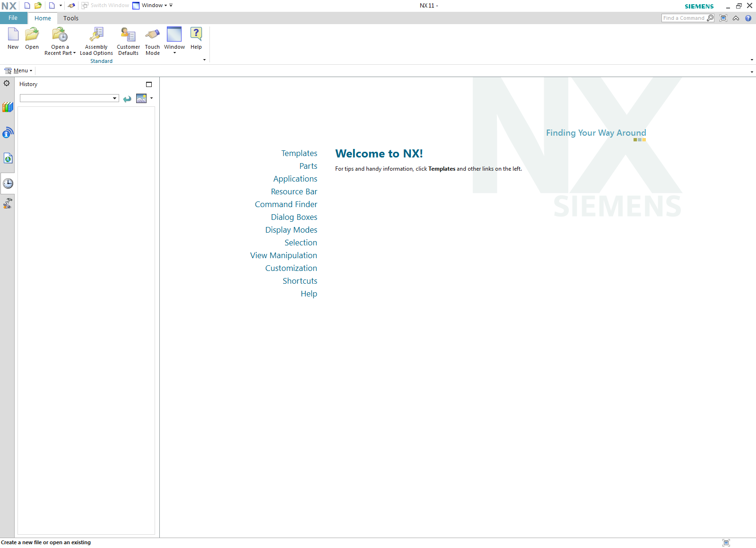Image resolution: width=756 pixels, height=548 pixels.
Task: Click the new-file dropdown arrow in quick access
Action: (61, 6)
